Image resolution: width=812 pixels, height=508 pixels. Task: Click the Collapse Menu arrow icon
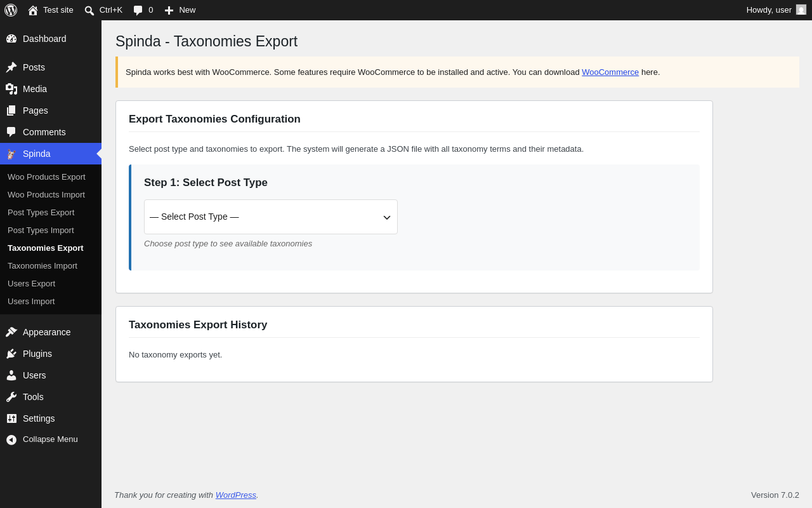11,439
